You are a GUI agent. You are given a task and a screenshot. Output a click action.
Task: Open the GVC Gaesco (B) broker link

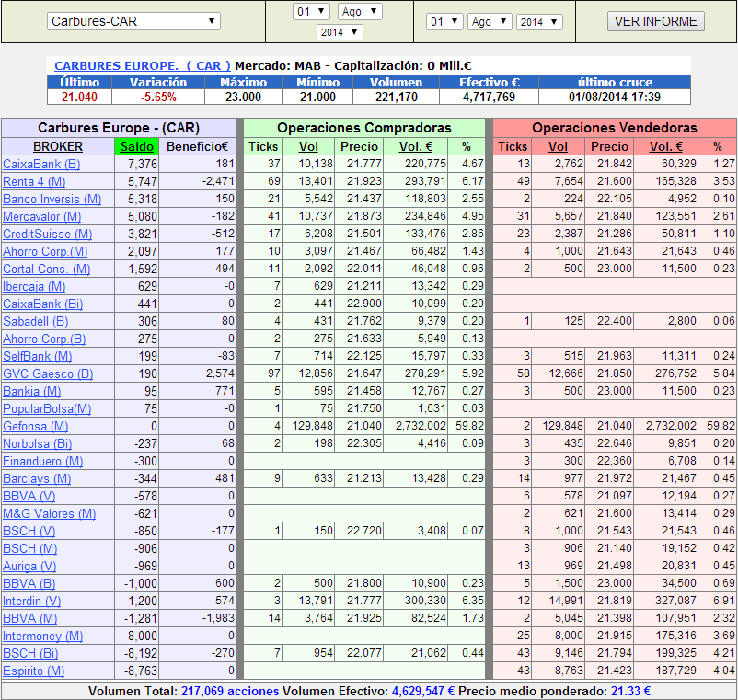(48, 373)
